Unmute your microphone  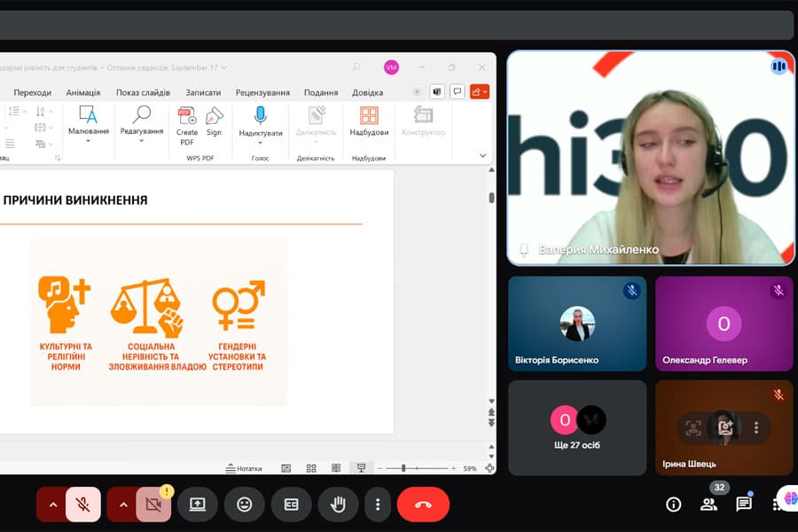pyautogui.click(x=83, y=505)
